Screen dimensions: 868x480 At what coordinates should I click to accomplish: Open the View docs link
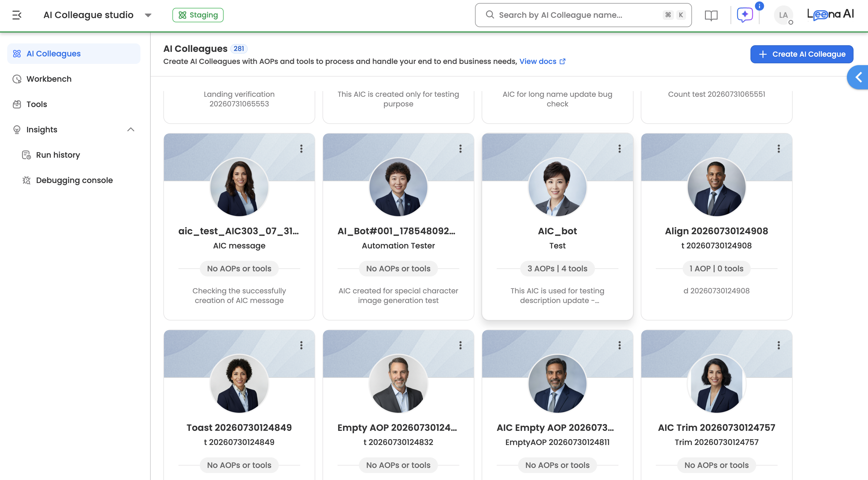(x=542, y=61)
